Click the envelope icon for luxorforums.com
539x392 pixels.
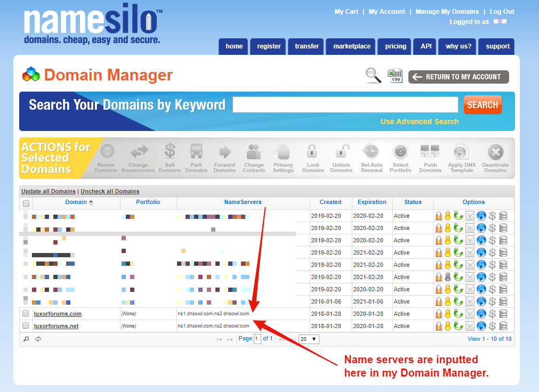pyautogui.click(x=470, y=314)
